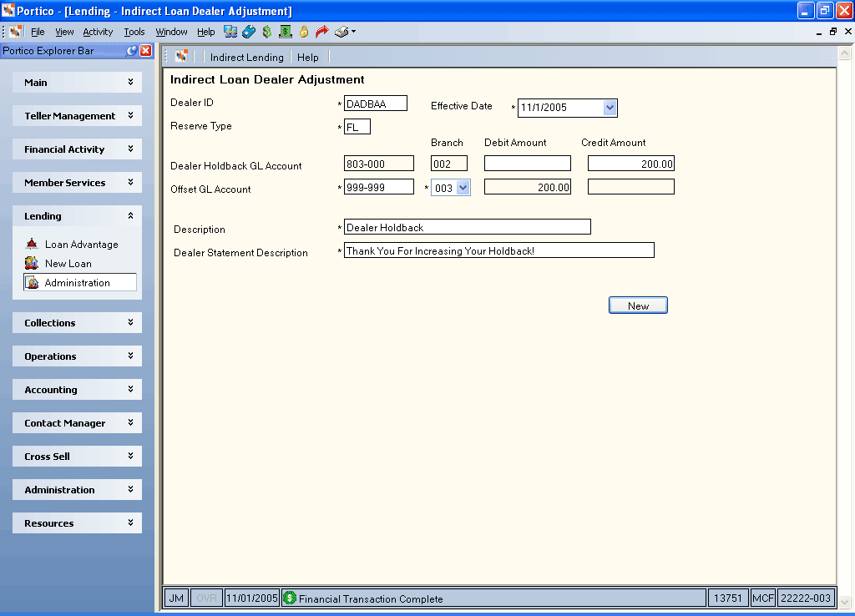
Task: Click the green dollar status bar icon
Action: [x=290, y=598]
